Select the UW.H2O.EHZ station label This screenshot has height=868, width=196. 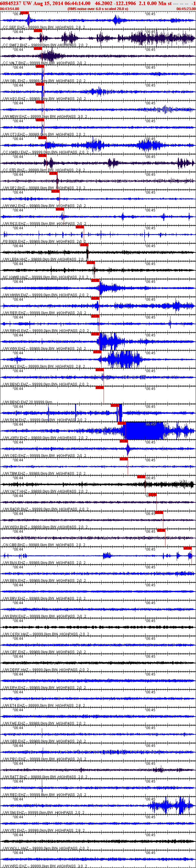44,99
